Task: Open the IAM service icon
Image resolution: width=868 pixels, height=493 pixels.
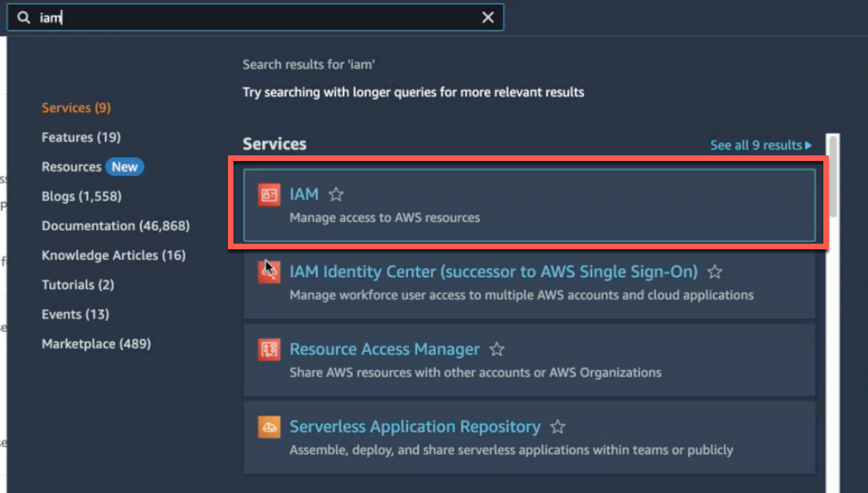Action: click(269, 195)
